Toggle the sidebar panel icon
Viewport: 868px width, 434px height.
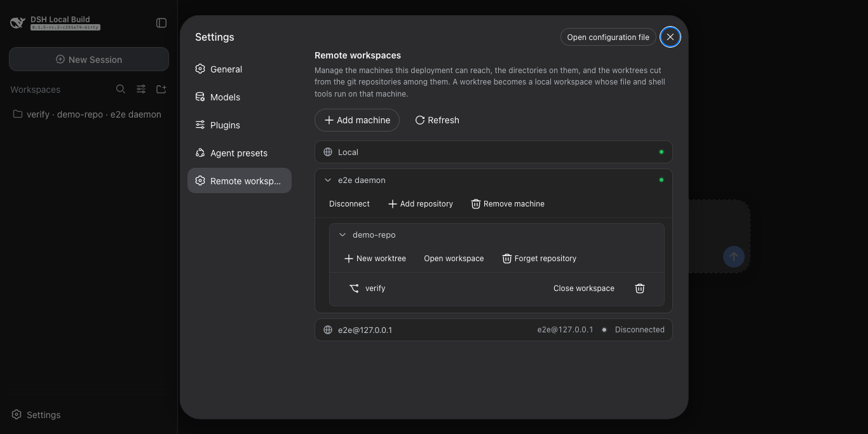[x=161, y=23]
